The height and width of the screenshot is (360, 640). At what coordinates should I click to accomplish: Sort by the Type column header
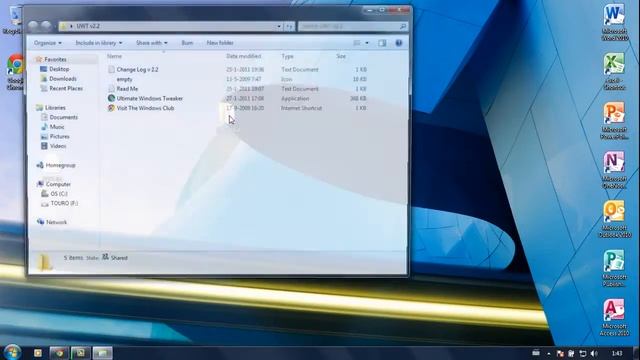pos(287,56)
